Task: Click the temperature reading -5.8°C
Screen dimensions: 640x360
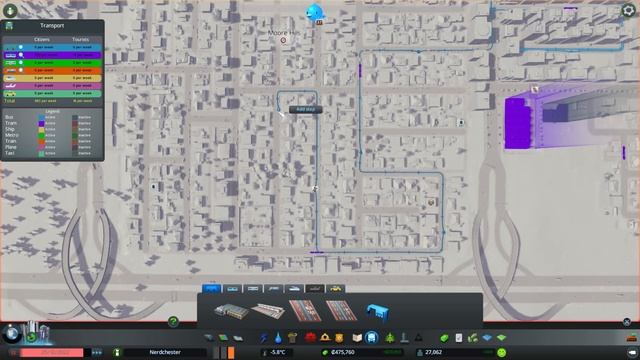Action: [x=278, y=352]
